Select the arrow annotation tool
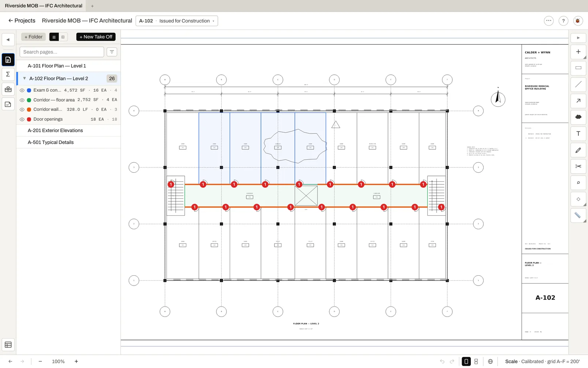 click(x=578, y=100)
